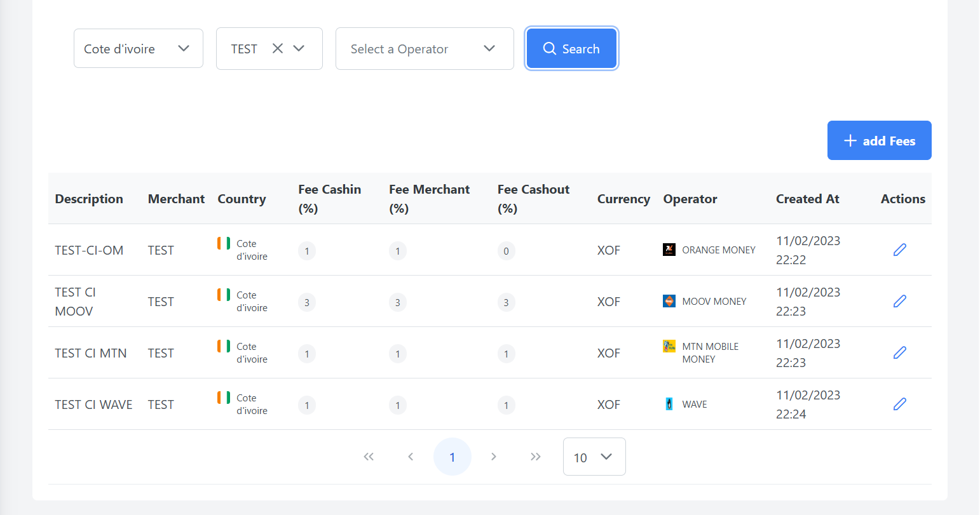Jump to the last page
This screenshot has width=980, height=515.
coord(536,457)
